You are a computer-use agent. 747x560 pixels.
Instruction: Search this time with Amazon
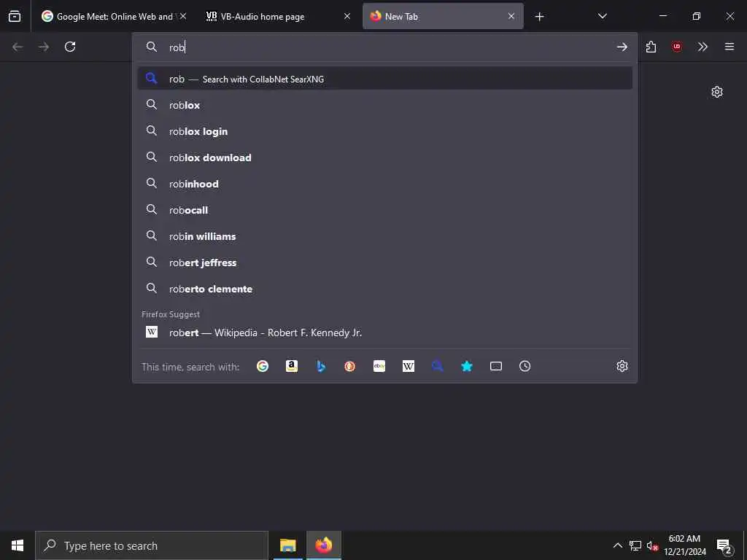[292, 366]
